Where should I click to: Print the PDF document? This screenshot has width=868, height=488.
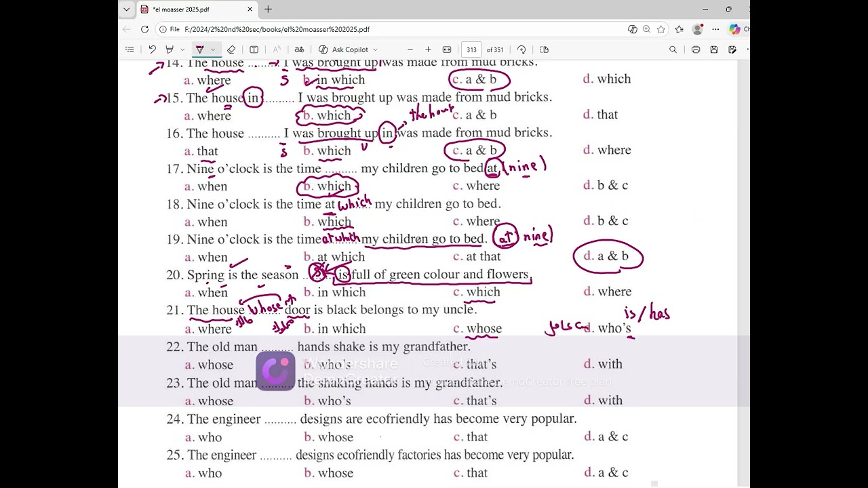(696, 49)
